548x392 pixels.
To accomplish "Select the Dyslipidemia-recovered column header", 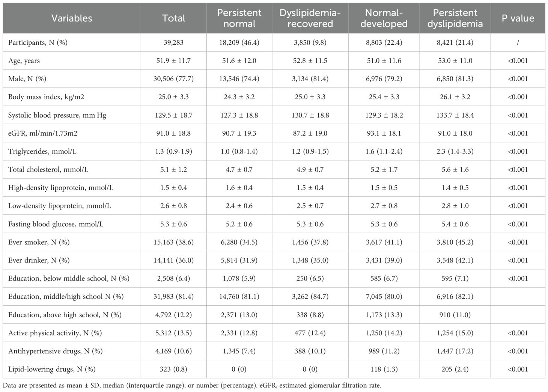I will pyautogui.click(x=310, y=18).
